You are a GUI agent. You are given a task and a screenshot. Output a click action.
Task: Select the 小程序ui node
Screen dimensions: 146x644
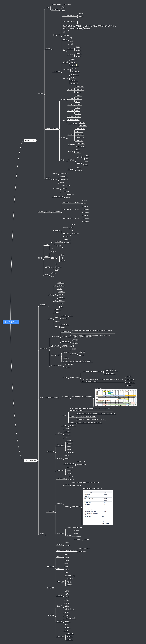[74, 68]
